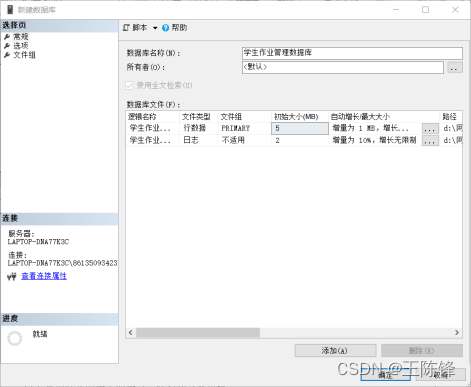Click 不适用 filegroup cell
The image size is (471, 387).
245,140
